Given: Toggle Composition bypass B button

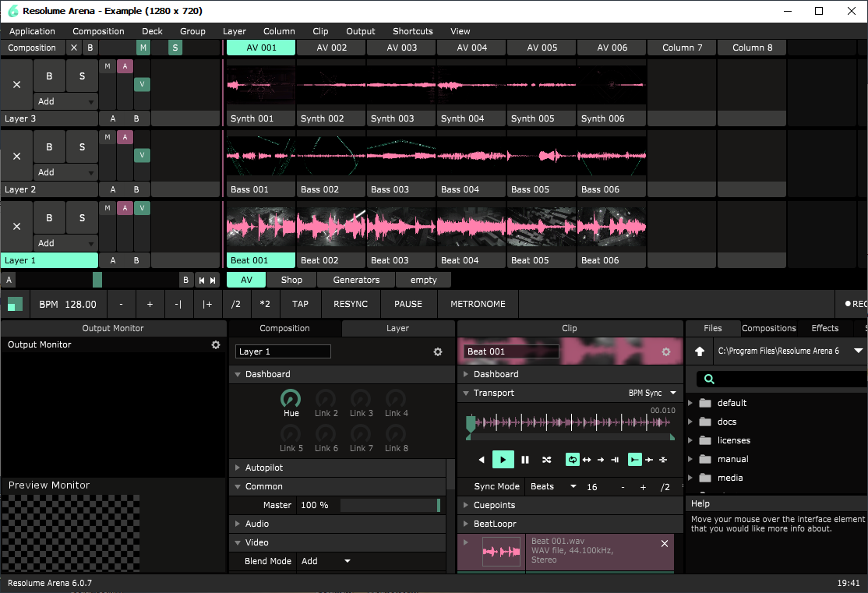Looking at the screenshot, I should click(90, 48).
